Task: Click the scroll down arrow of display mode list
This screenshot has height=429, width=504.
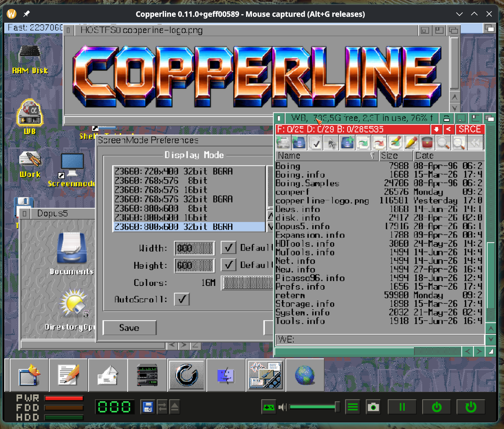Action: click(270, 227)
